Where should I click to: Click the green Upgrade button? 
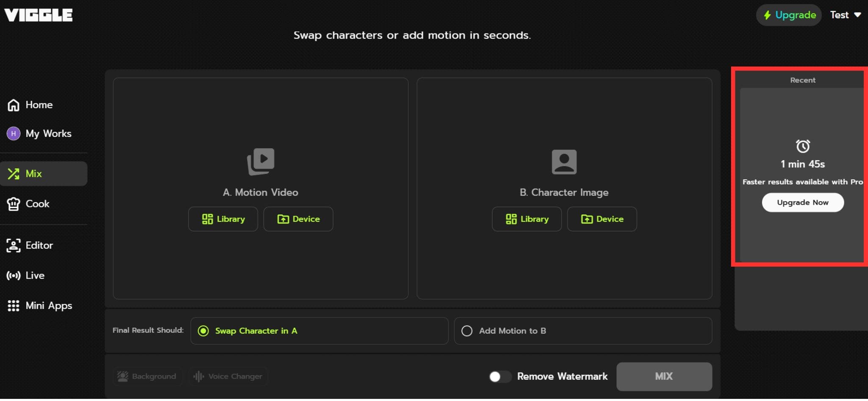789,15
